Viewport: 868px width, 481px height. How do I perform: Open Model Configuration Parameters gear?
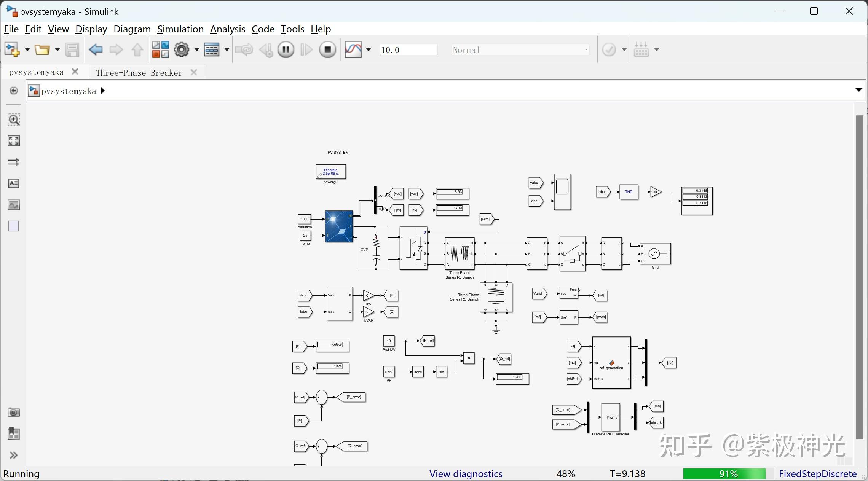[x=182, y=49]
